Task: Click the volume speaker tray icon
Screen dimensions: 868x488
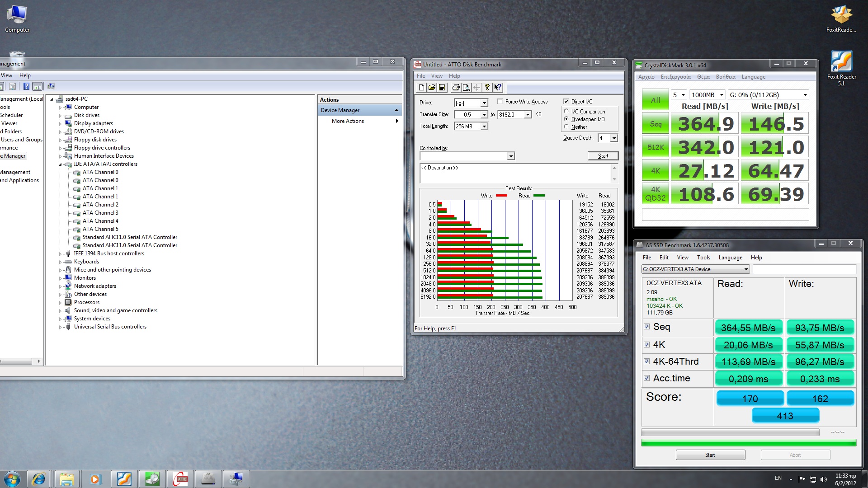Action: point(823,479)
